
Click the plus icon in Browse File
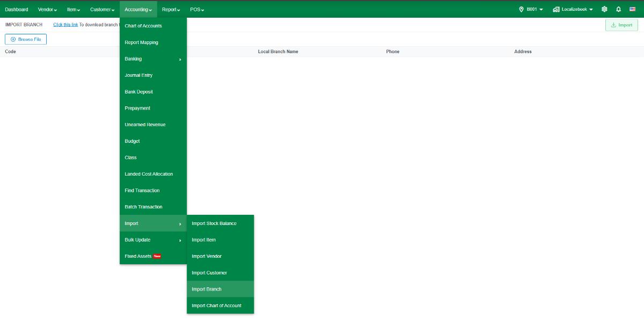[13, 39]
